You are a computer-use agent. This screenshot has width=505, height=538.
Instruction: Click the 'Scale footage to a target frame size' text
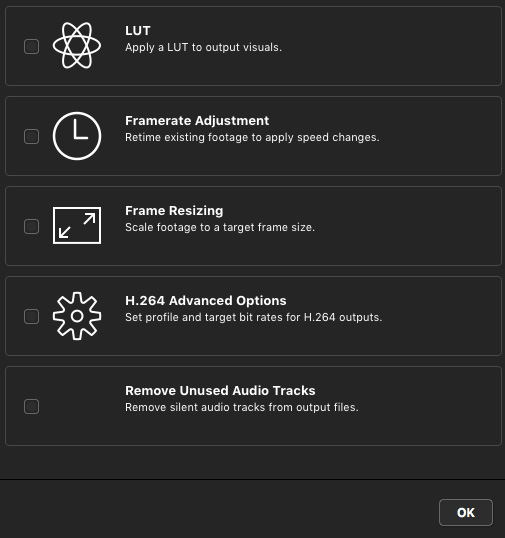click(x=220, y=227)
